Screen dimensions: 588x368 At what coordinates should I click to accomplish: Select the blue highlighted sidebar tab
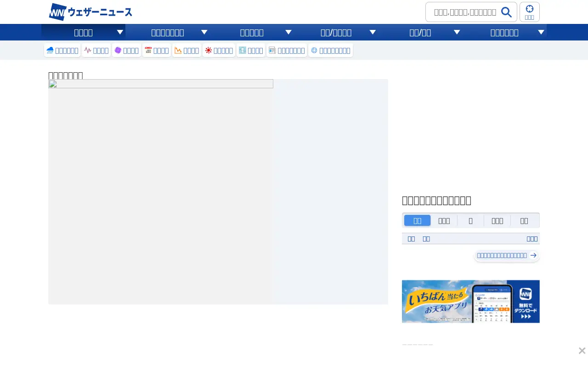tap(418, 220)
